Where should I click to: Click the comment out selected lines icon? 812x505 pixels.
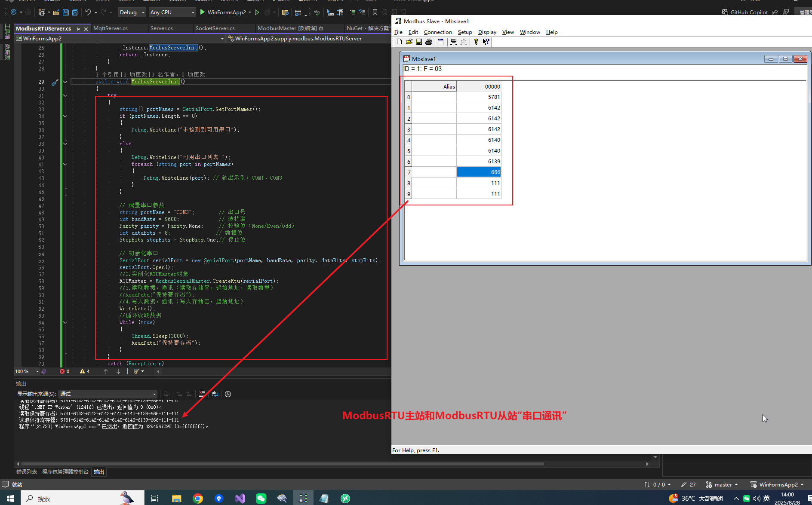(353, 12)
